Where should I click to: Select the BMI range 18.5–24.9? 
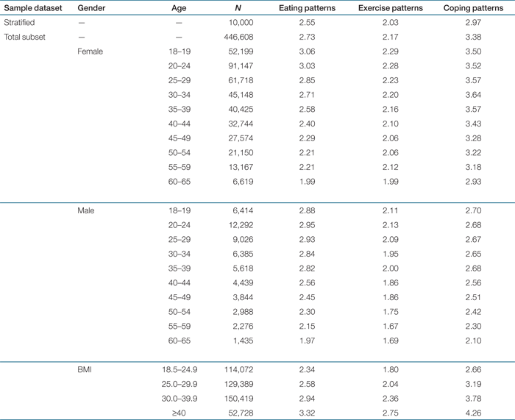pyautogui.click(x=180, y=369)
